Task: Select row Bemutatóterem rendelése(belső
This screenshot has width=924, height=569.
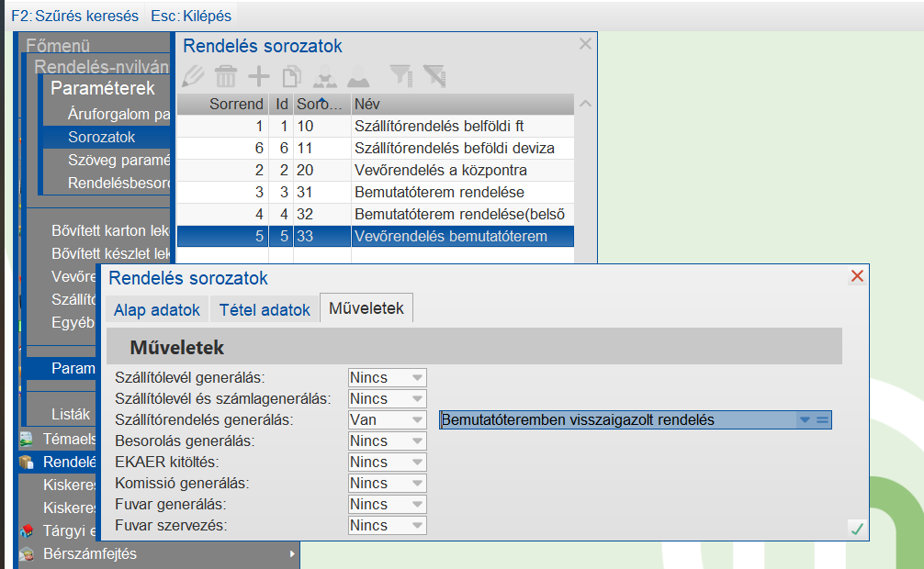Action: (x=376, y=215)
